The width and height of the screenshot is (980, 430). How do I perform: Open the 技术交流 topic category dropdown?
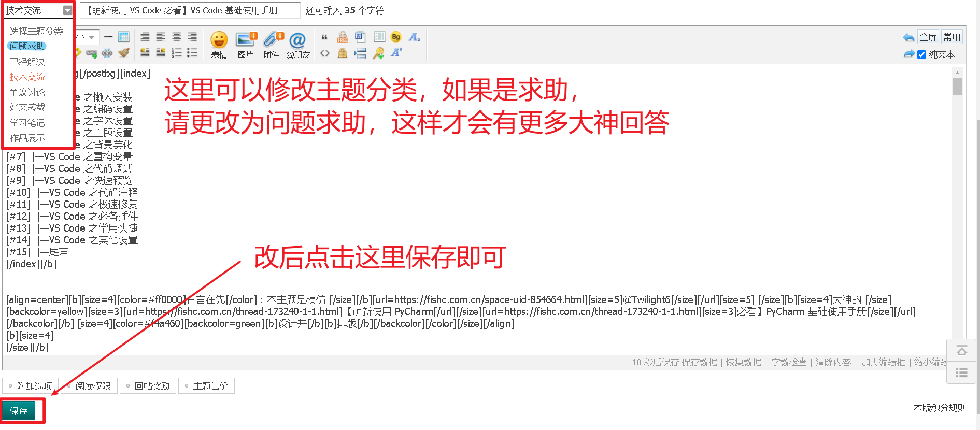coord(39,10)
